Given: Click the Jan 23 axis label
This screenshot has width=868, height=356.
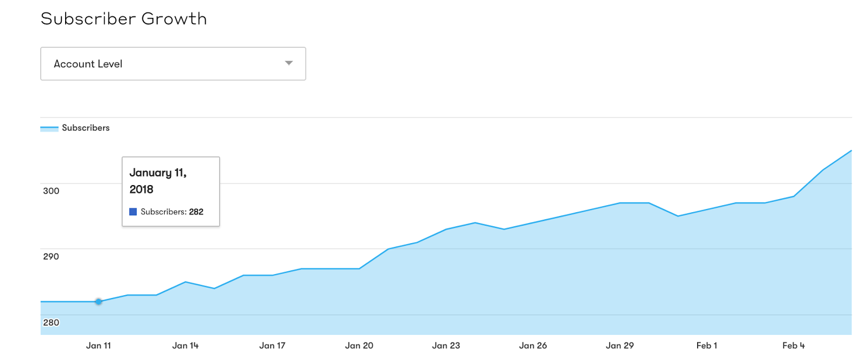Looking at the screenshot, I should 446,346.
